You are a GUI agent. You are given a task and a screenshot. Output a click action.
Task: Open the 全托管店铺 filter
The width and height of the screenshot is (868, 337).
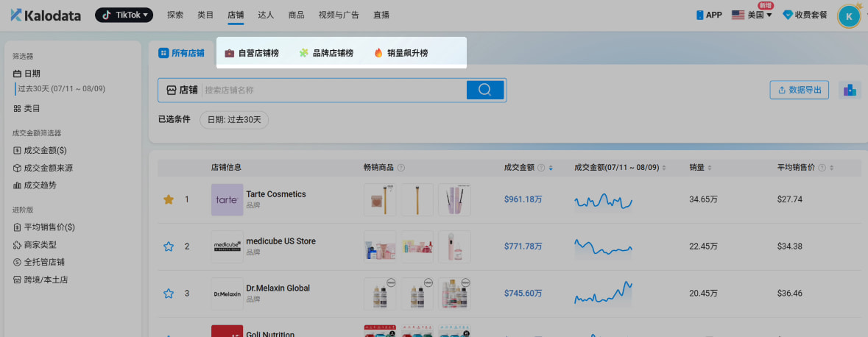[39, 262]
